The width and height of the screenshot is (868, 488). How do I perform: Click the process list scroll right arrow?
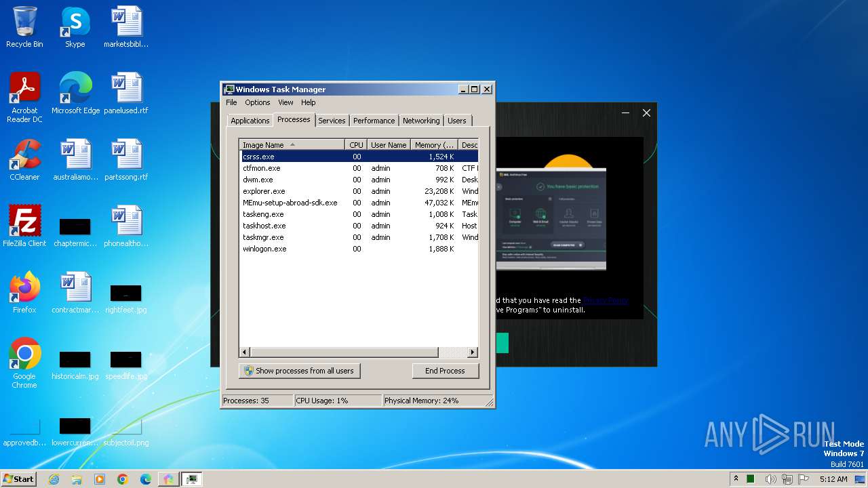pyautogui.click(x=473, y=352)
